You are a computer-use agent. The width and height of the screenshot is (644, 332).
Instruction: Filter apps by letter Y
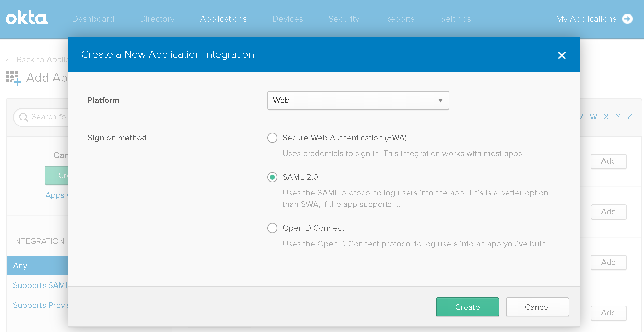pyautogui.click(x=618, y=117)
